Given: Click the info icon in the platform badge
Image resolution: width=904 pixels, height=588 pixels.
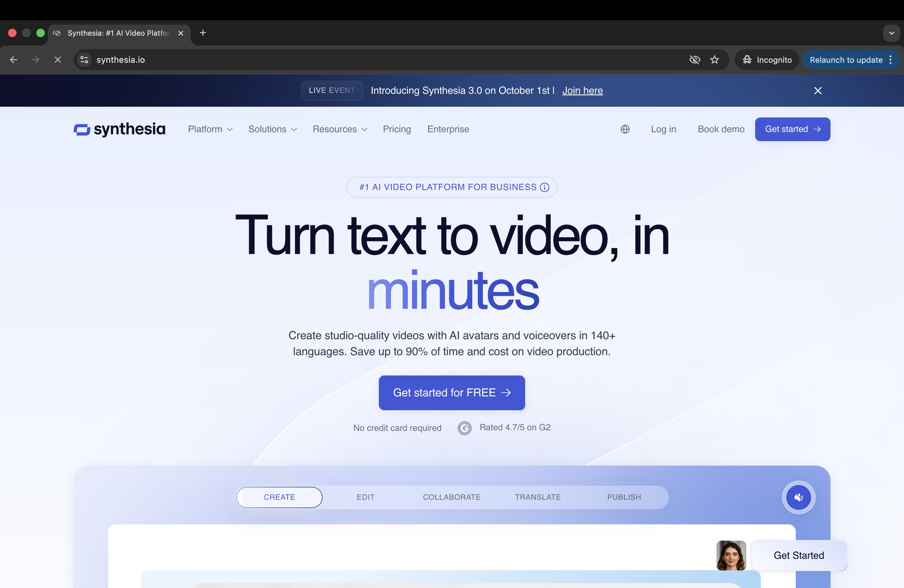Looking at the screenshot, I should [544, 187].
